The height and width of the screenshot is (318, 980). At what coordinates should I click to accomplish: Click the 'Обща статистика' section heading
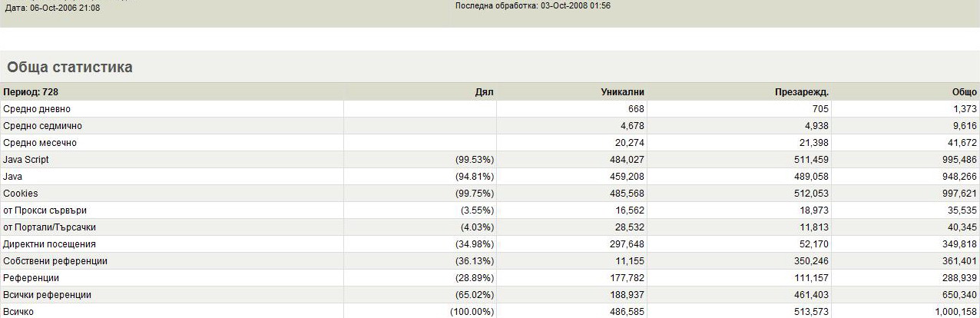pyautogui.click(x=70, y=68)
